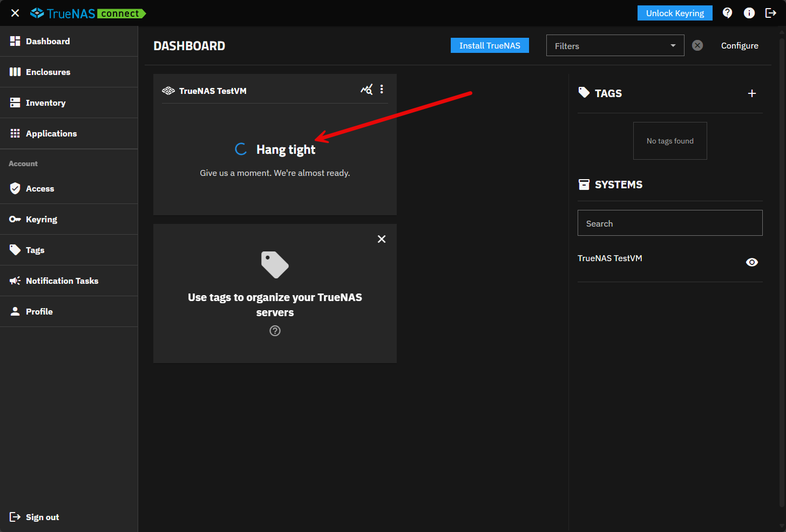The width and height of the screenshot is (786, 532).
Task: Open Notification Tasks in the sidebar
Action: [69, 281]
